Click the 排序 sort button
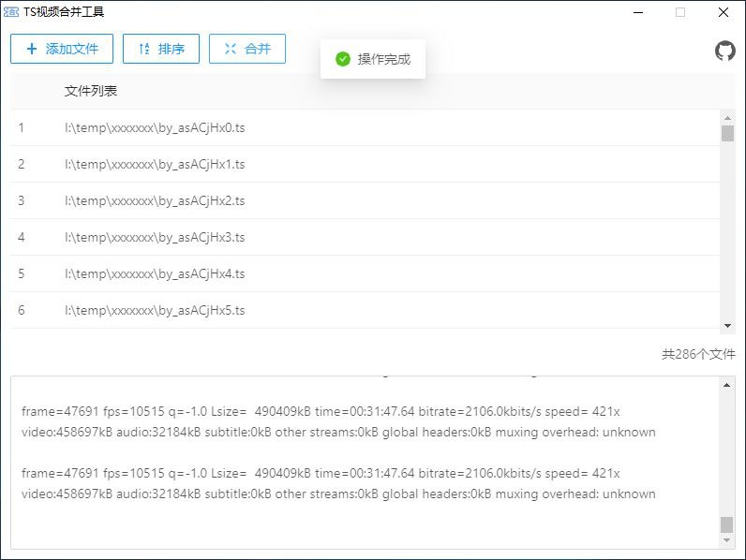The height and width of the screenshot is (560, 746). tap(161, 49)
